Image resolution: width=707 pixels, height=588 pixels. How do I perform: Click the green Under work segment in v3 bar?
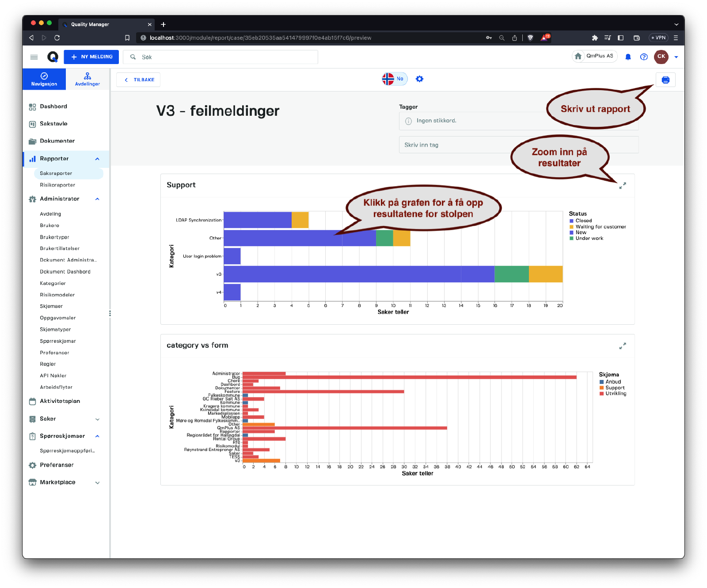coord(511,274)
